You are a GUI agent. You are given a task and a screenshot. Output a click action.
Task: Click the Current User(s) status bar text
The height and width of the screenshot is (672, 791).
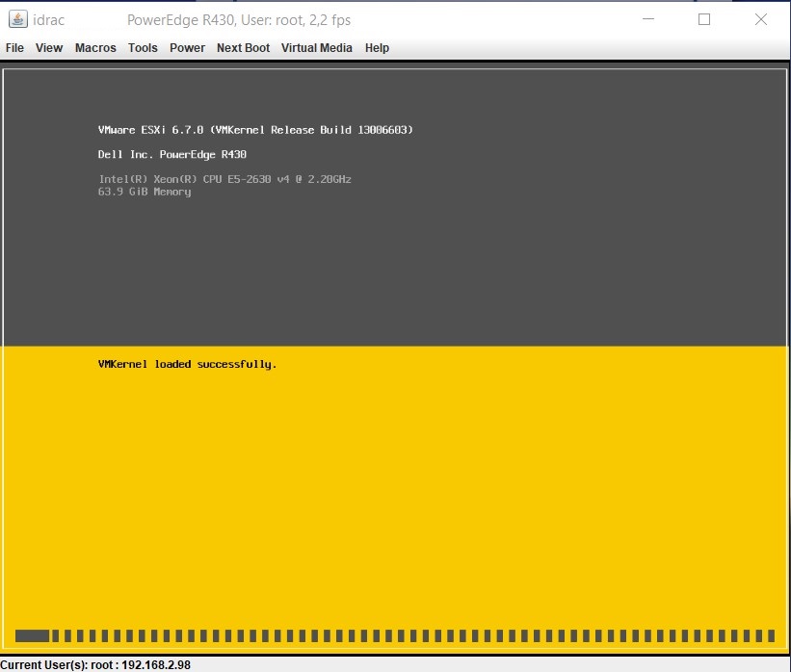[95, 665]
